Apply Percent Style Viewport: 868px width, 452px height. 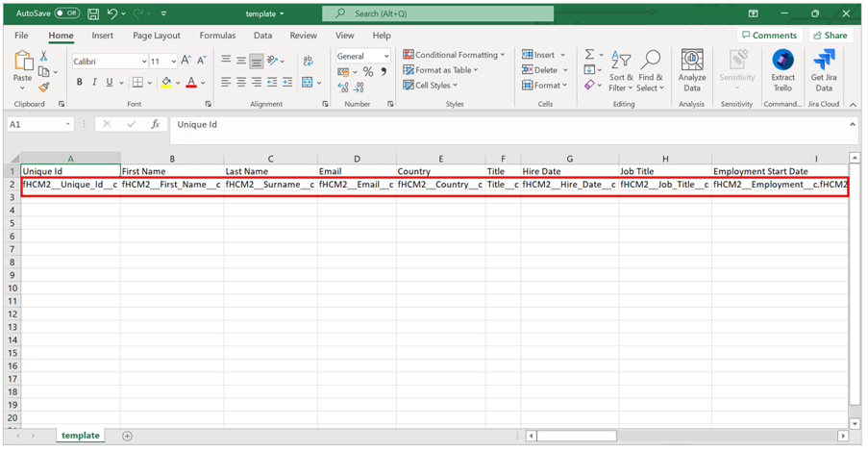pos(368,71)
